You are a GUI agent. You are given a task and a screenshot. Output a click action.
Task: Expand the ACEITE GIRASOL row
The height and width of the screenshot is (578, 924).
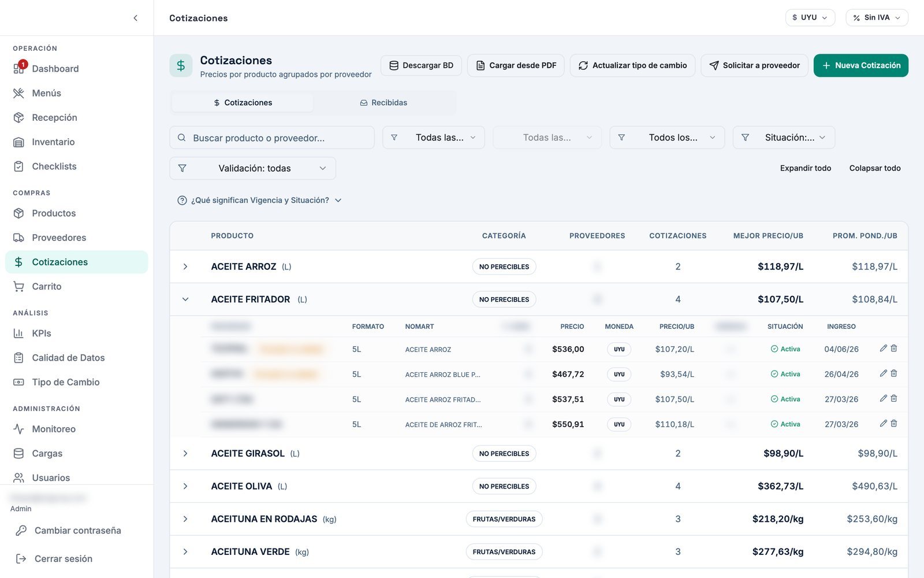click(185, 454)
